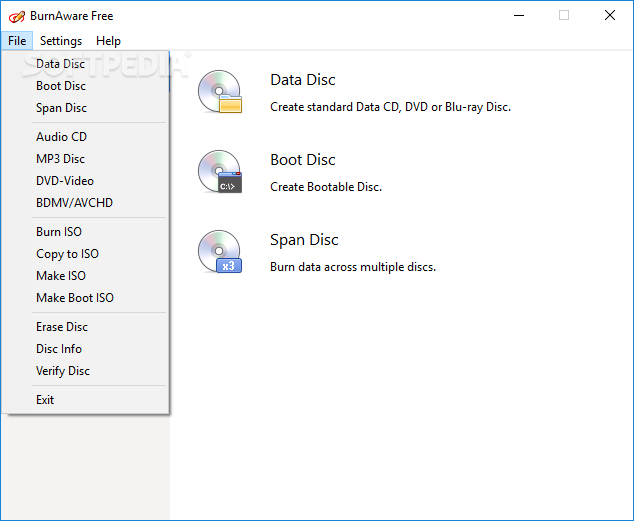
Task: Select BDMV/AVCHD menu entry
Action: (x=85, y=202)
